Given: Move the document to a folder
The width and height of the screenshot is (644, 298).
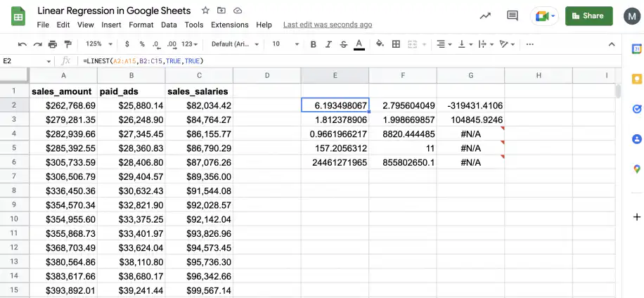Looking at the screenshot, I should (x=221, y=11).
